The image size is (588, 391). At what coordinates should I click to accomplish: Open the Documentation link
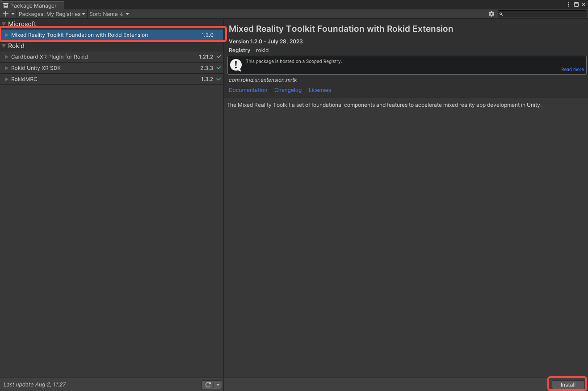(248, 90)
